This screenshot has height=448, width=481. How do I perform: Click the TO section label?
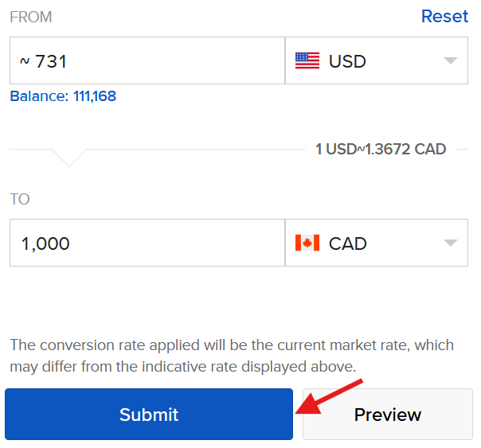20,199
